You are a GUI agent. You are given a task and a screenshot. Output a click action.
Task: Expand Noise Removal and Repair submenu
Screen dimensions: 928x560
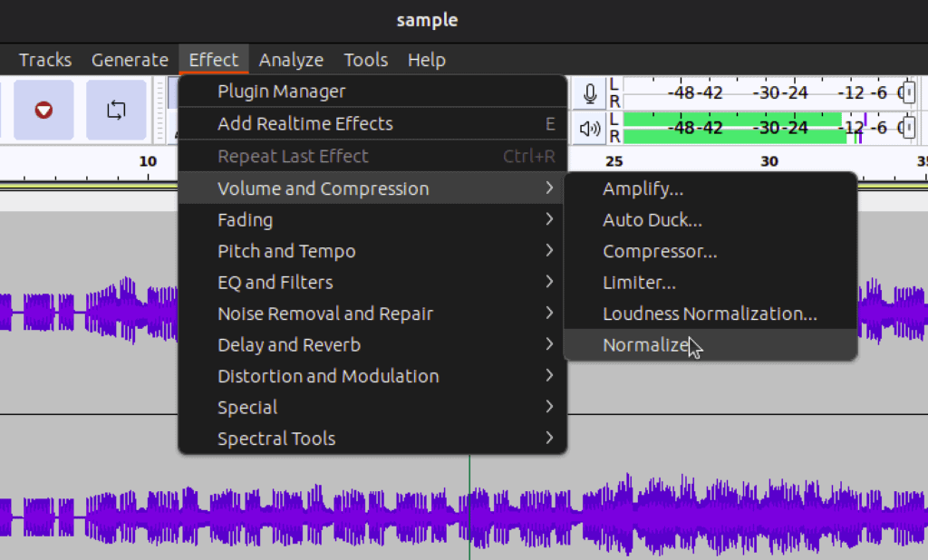372,314
